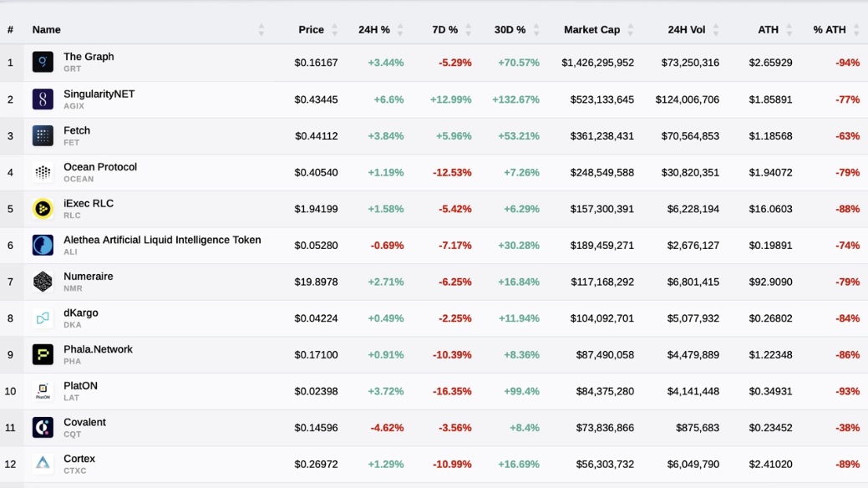Open Ocean Protocol coin page
The image size is (868, 488).
click(x=100, y=167)
